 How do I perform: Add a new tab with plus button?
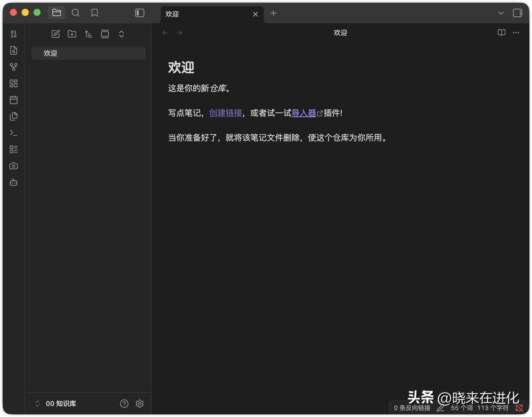[273, 13]
